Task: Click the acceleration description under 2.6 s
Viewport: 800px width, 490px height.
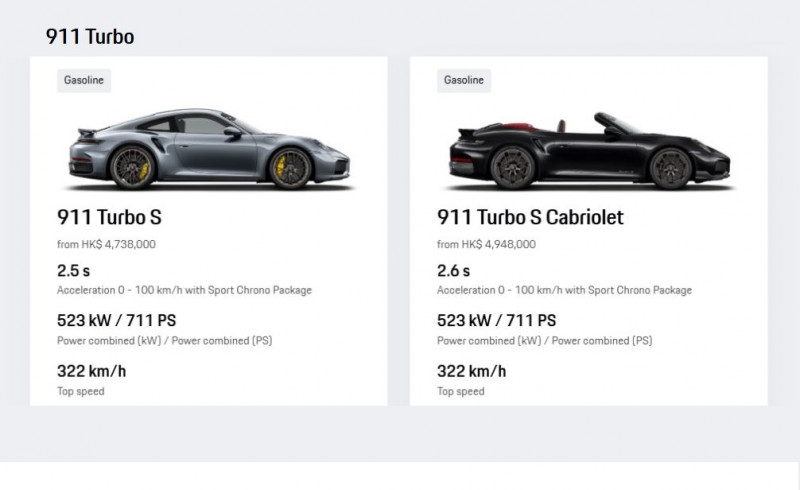Action: [x=564, y=290]
